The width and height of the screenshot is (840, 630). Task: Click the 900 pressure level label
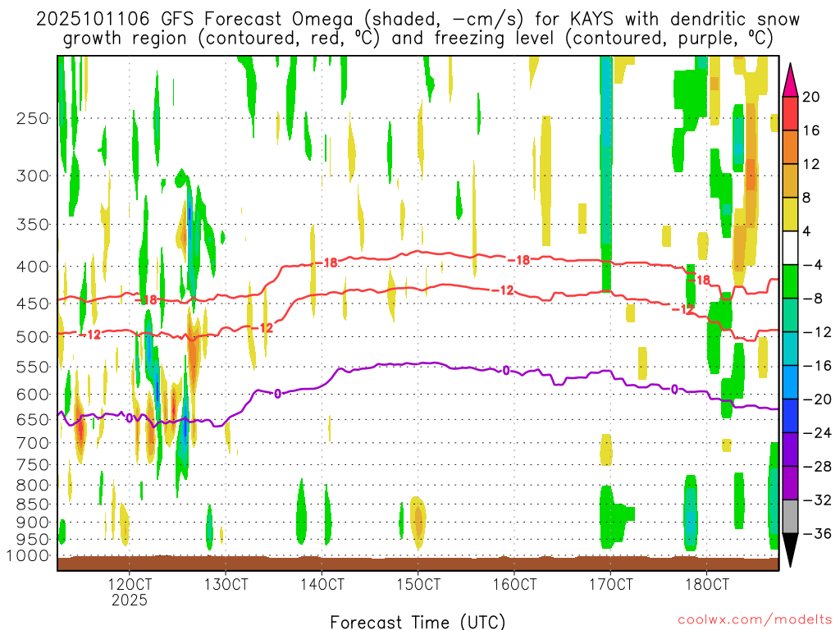click(33, 523)
